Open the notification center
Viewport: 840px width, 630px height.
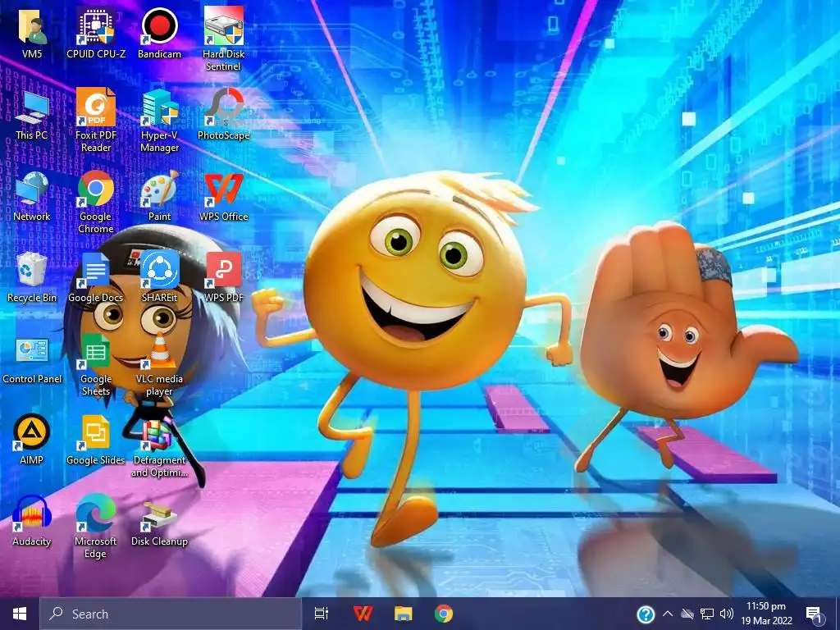(x=814, y=614)
